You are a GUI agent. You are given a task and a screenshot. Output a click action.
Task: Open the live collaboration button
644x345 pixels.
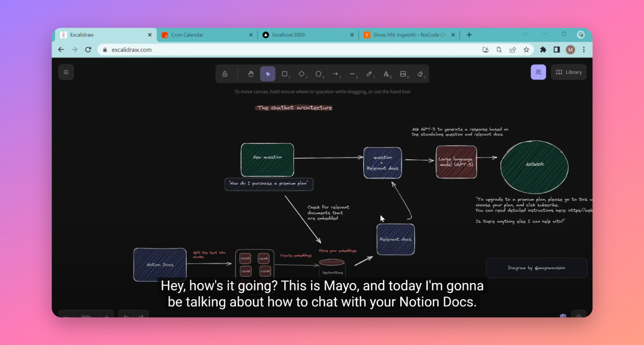click(538, 72)
